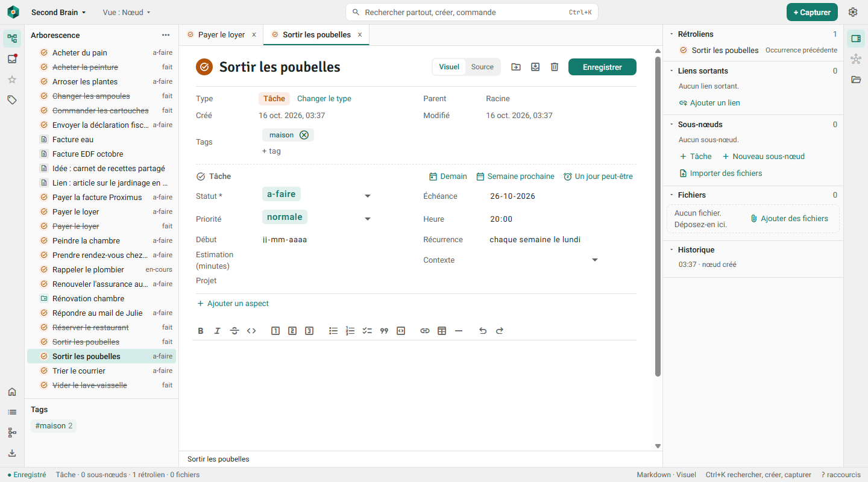Insert a bulleted list
This screenshot has width=868, height=482.
point(333,331)
